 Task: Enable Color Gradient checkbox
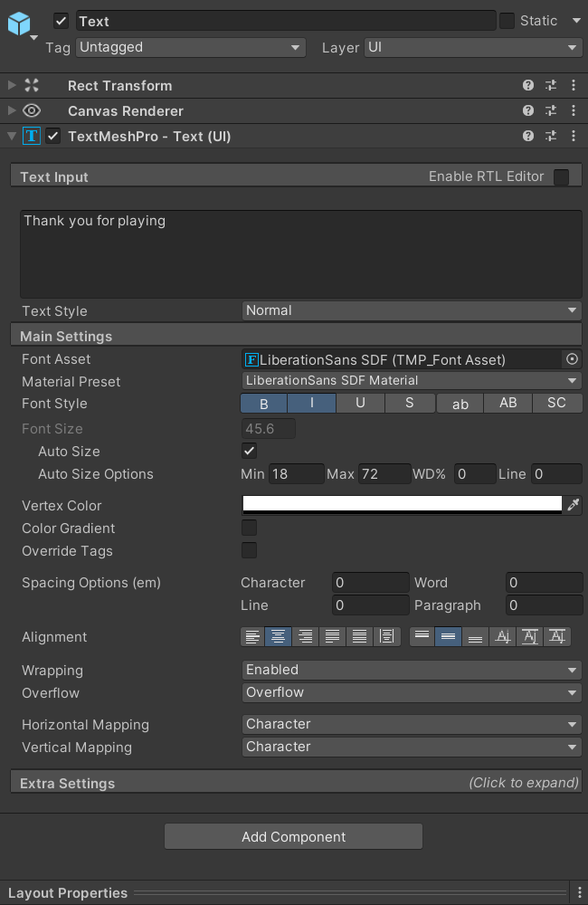click(250, 528)
